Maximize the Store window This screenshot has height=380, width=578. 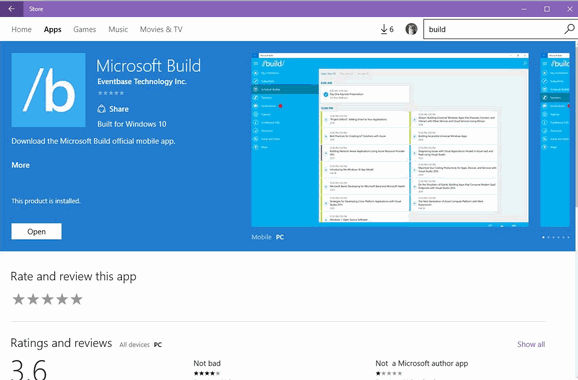[x=547, y=9]
